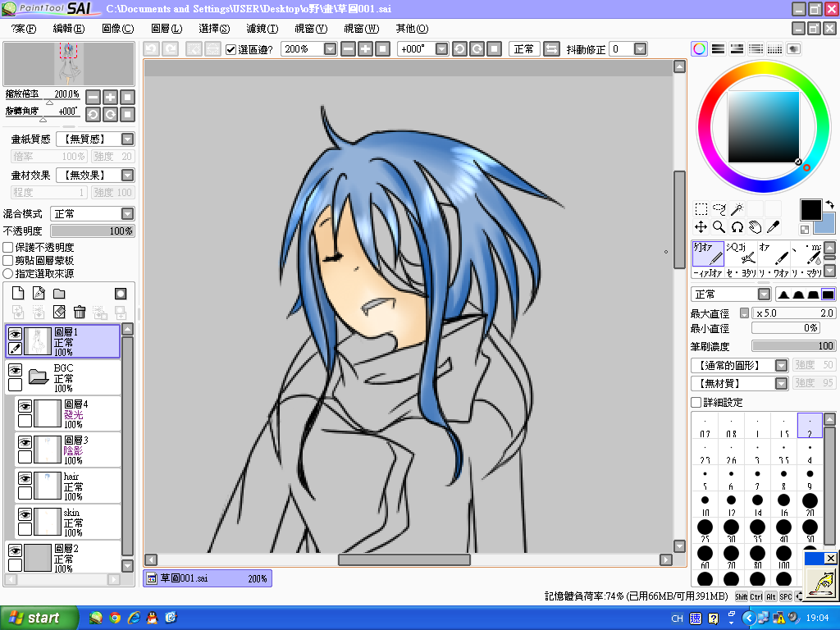Clear the current layer with eraser icon
The width and height of the screenshot is (840, 630).
(x=59, y=312)
